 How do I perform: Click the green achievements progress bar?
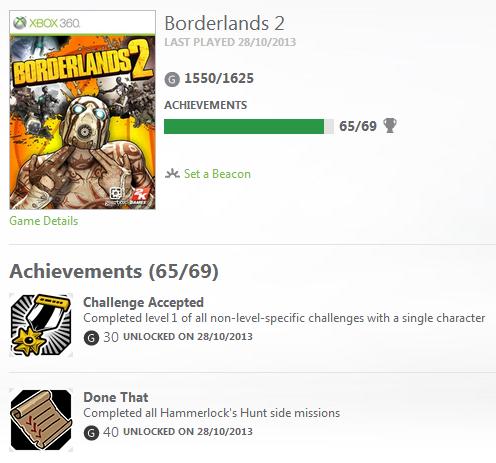pos(249,126)
